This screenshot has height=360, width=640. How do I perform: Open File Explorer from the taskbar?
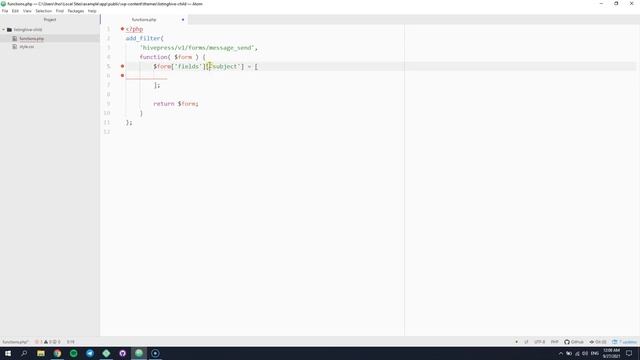tap(41, 353)
